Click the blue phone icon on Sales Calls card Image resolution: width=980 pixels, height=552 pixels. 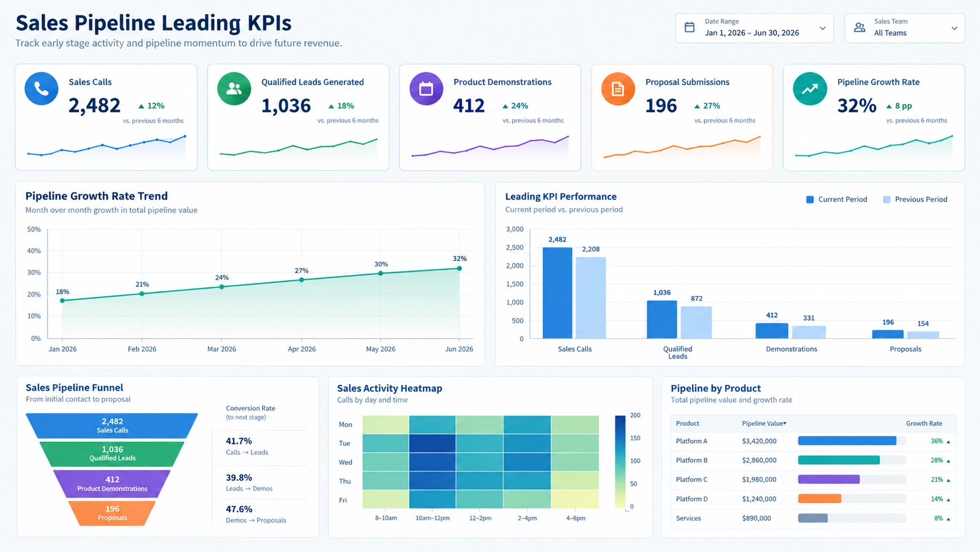41,89
